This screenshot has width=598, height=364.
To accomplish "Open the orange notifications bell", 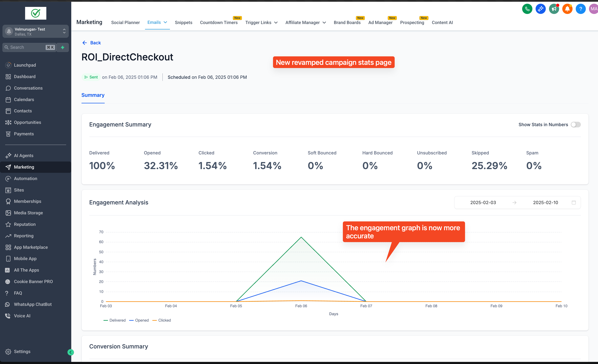I will (567, 9).
